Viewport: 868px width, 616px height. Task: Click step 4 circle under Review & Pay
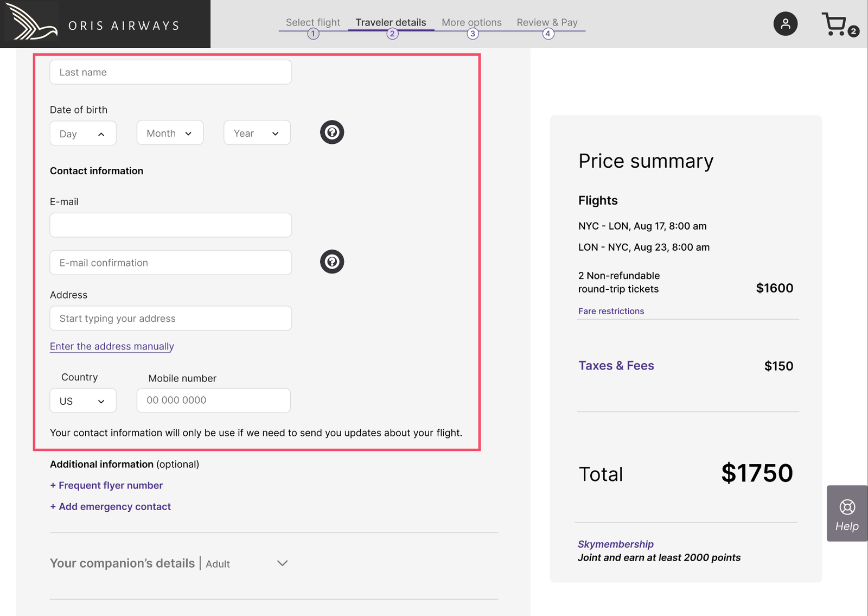coord(548,34)
